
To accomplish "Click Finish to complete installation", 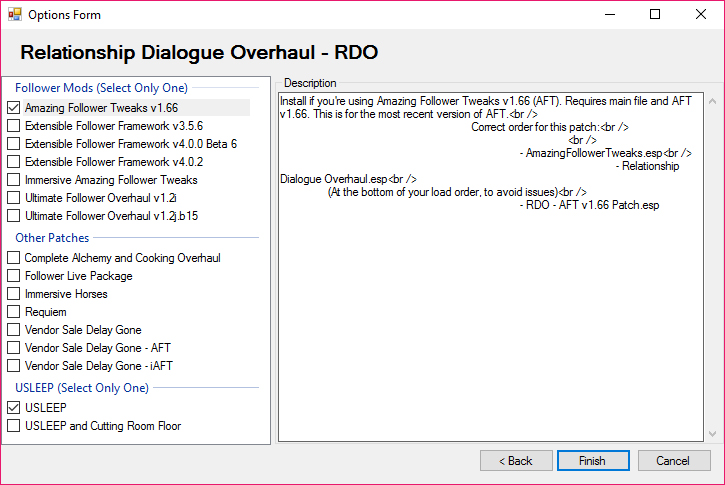I will coord(593,460).
